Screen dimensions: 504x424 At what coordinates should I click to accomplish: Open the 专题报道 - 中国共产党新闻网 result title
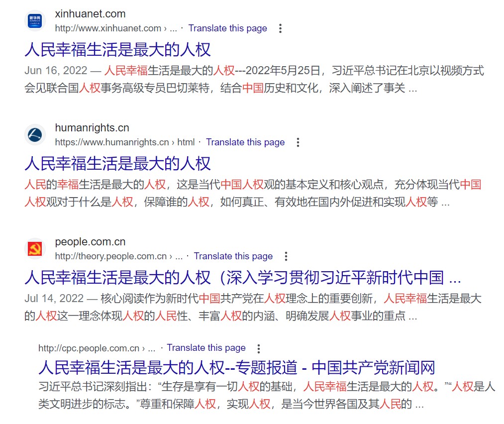pyautogui.click(x=236, y=367)
